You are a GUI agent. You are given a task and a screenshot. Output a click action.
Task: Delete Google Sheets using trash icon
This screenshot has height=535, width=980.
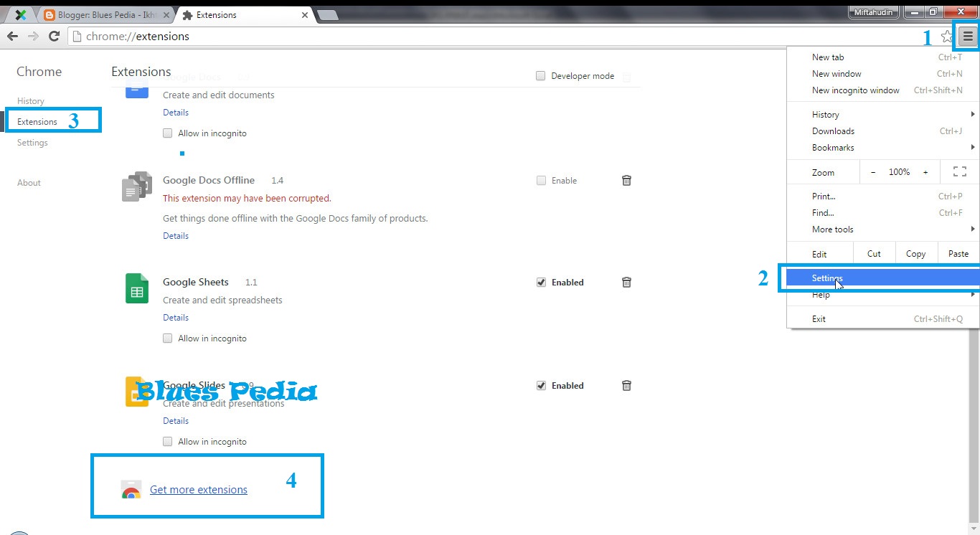click(x=626, y=283)
